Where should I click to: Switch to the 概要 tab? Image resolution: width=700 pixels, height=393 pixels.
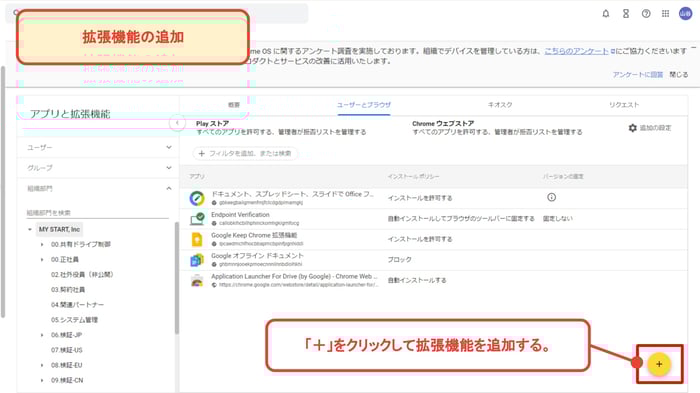point(234,105)
